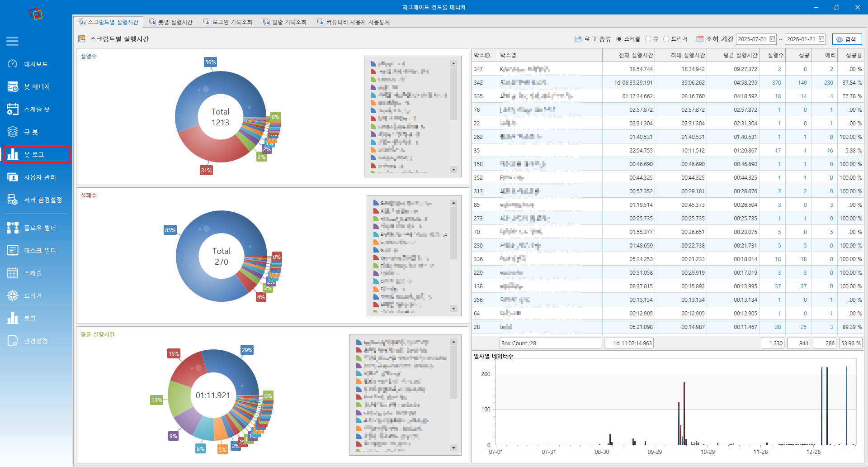Open 서버 환경설정 server icon

(x=13, y=200)
